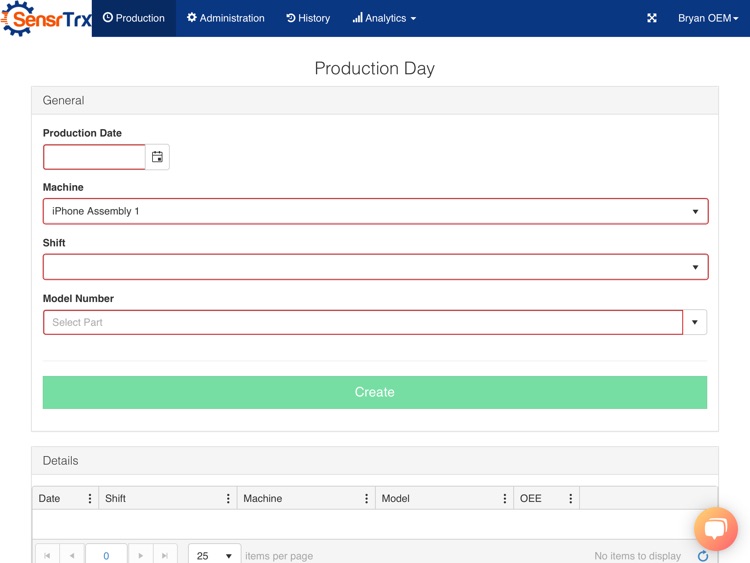
Task: Click the page number input field
Action: pyautogui.click(x=106, y=555)
